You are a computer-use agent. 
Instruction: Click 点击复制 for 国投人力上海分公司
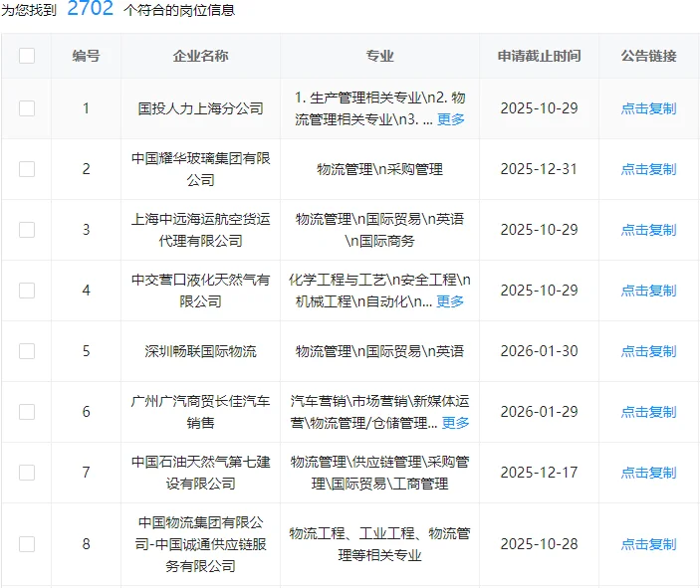[648, 108]
